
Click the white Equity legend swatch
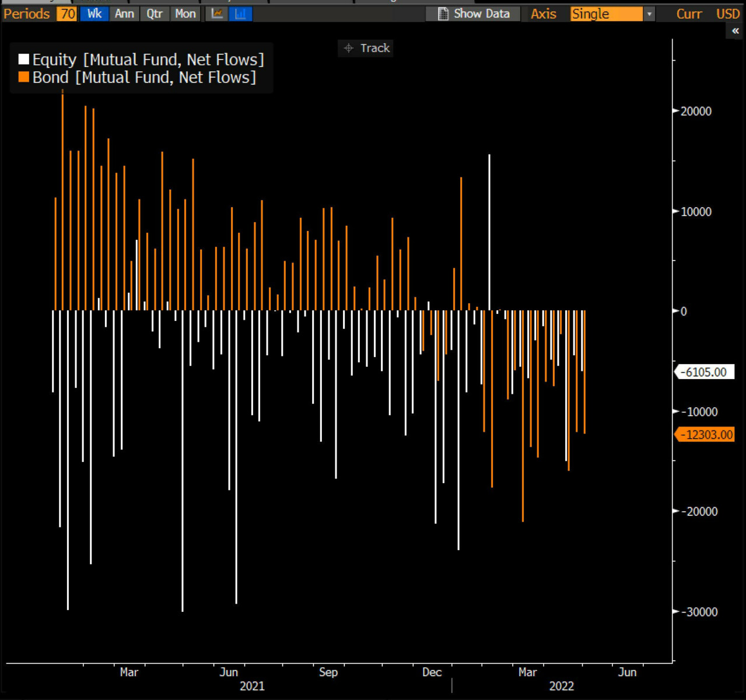(24, 60)
